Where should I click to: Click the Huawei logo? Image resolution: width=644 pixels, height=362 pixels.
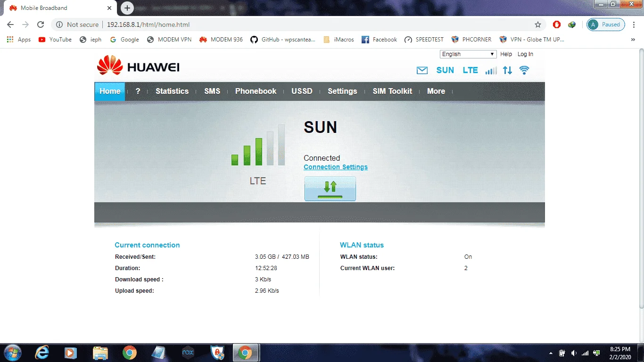pyautogui.click(x=138, y=66)
